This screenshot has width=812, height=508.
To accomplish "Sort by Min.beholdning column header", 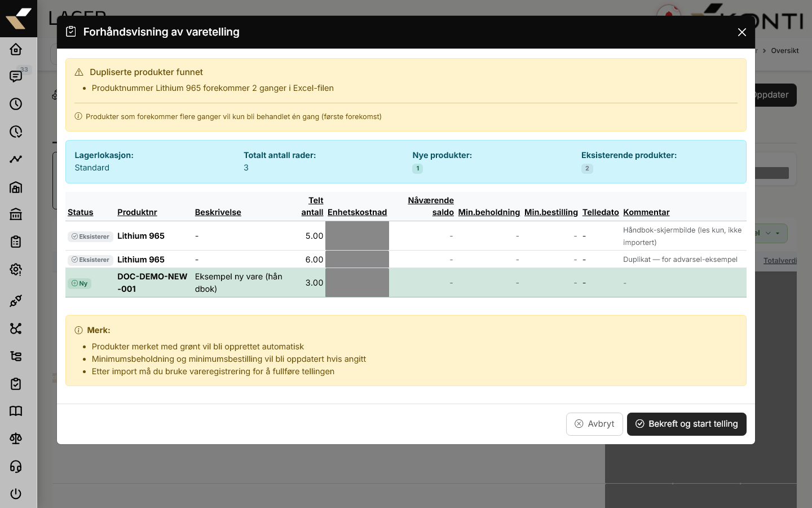I will [489, 212].
